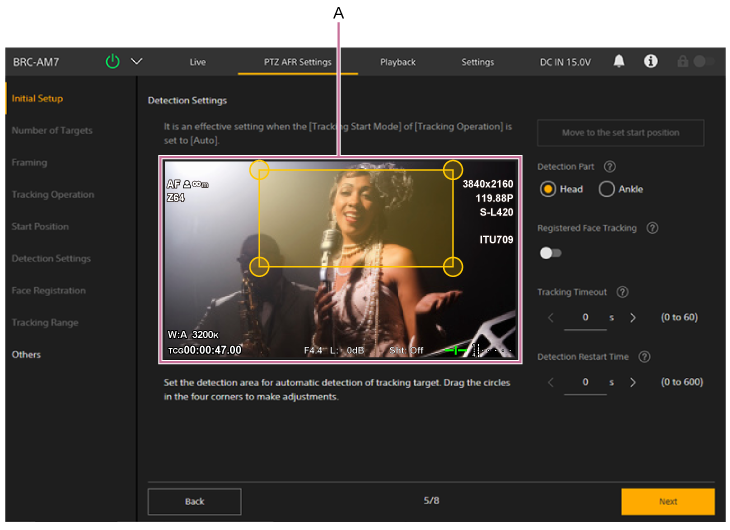Click top-left detection area corner handle
Image resolution: width=730 pixels, height=530 pixels.
(x=259, y=170)
